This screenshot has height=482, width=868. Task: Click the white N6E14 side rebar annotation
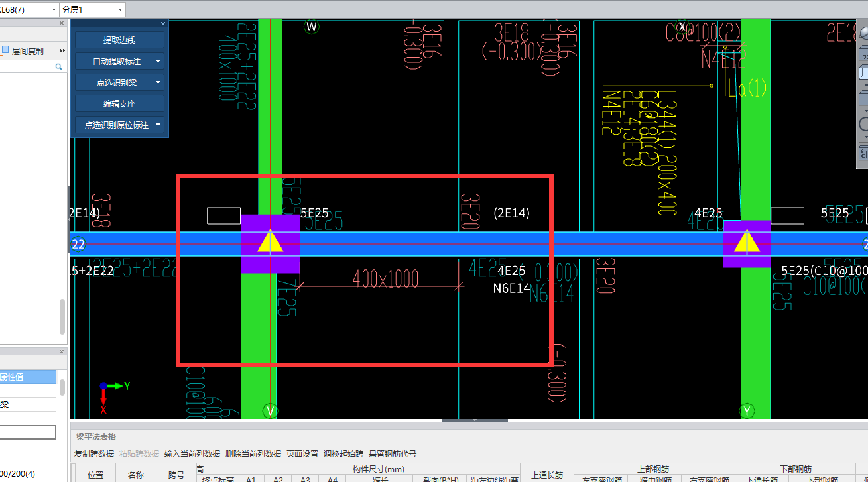(511, 288)
